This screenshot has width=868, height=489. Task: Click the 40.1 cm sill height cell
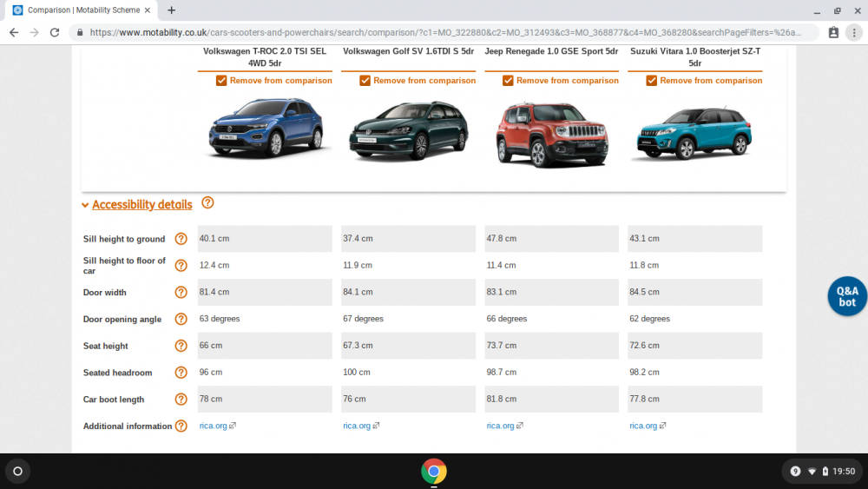coord(265,239)
